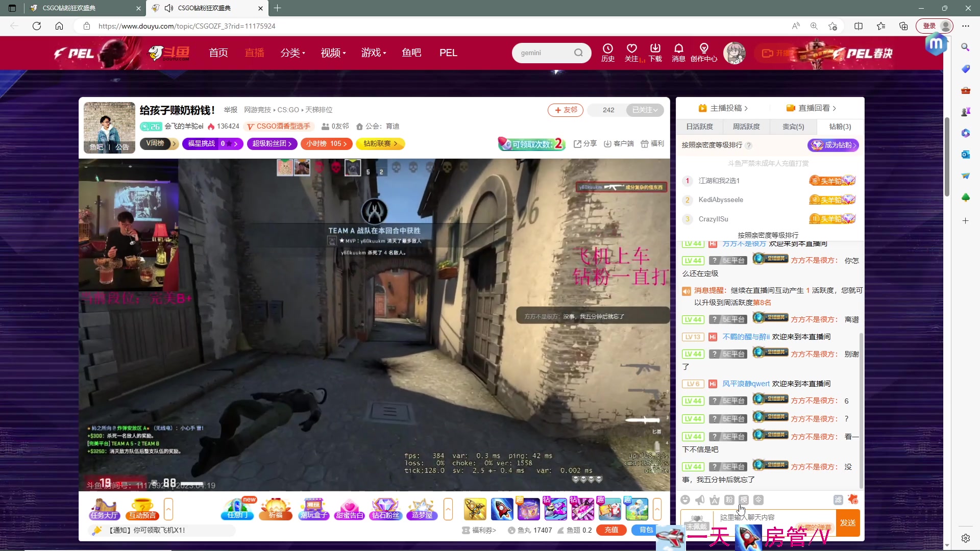The height and width of the screenshot is (551, 980).
Task: Click the orange 发送 send button
Action: pos(848,523)
